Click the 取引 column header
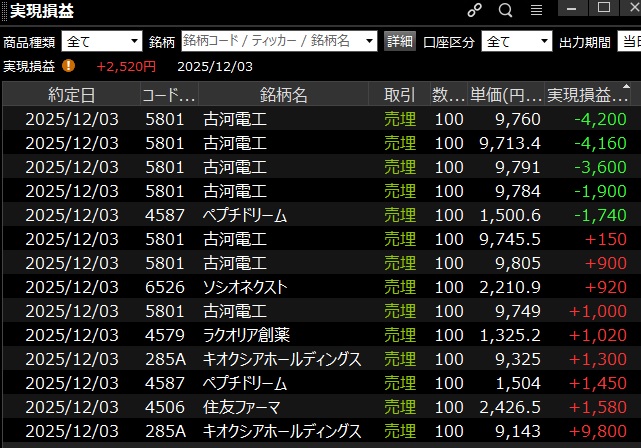 [x=400, y=95]
